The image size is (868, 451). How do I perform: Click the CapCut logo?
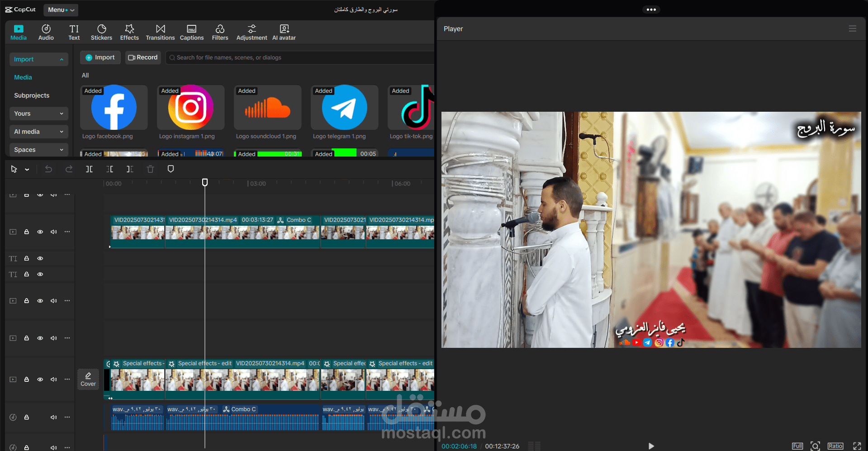click(x=20, y=9)
